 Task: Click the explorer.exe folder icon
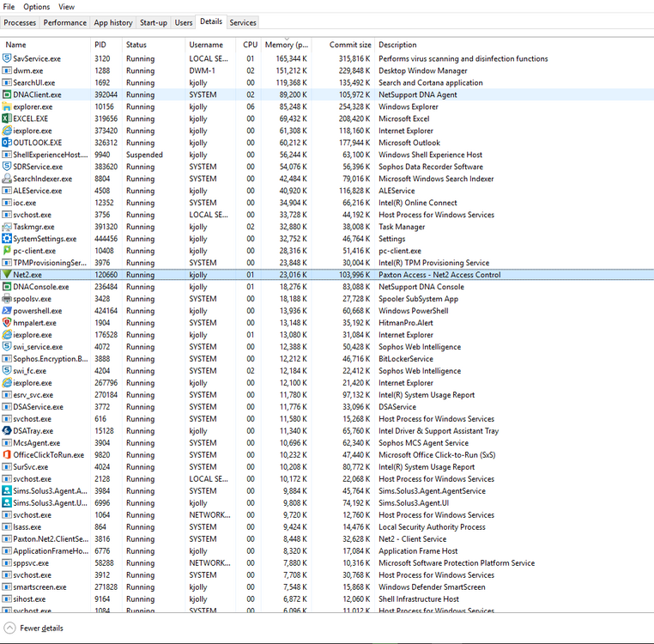(x=7, y=106)
